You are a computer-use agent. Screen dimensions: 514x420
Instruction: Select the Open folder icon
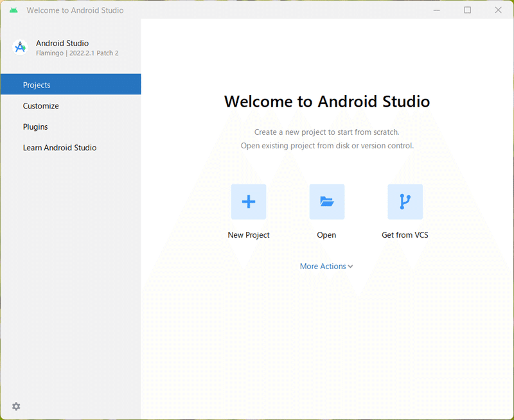[x=326, y=201]
